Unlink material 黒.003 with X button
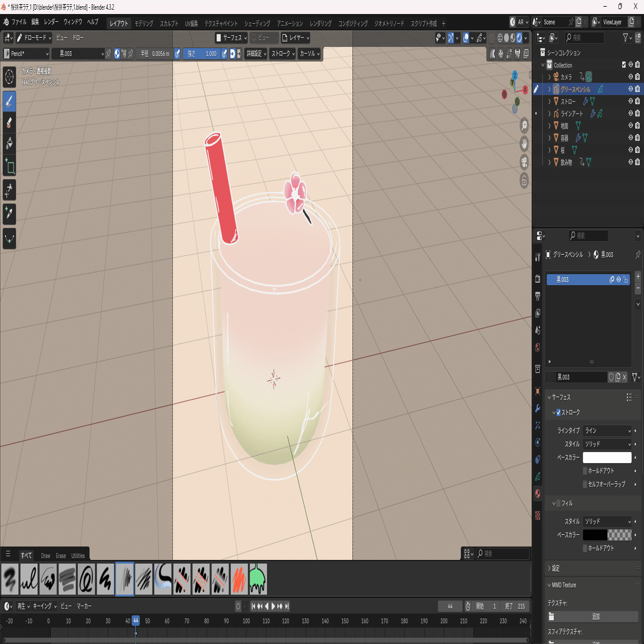Viewport: 644px width, 644px height. tap(625, 377)
